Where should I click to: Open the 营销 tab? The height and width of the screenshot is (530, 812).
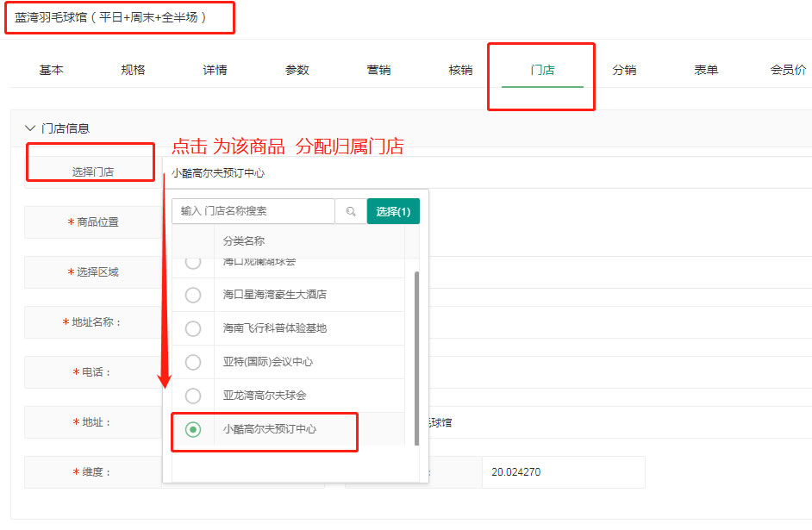(378, 70)
